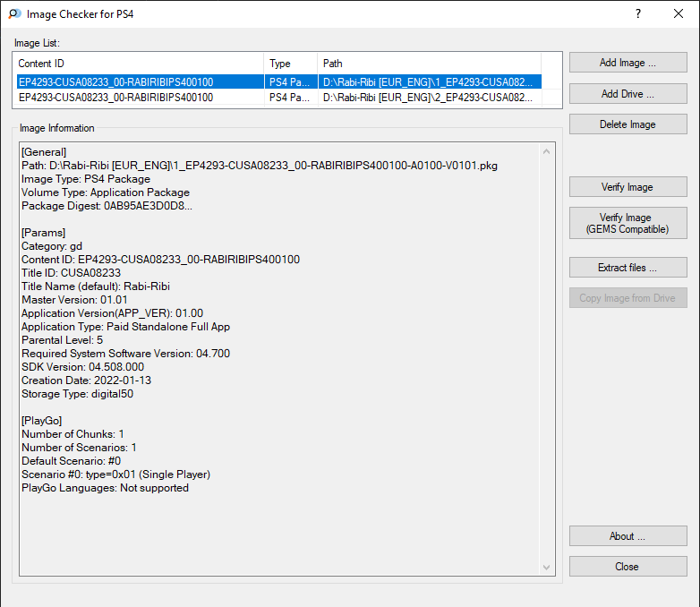Click the scroll up arrow in Image Information

click(x=546, y=152)
